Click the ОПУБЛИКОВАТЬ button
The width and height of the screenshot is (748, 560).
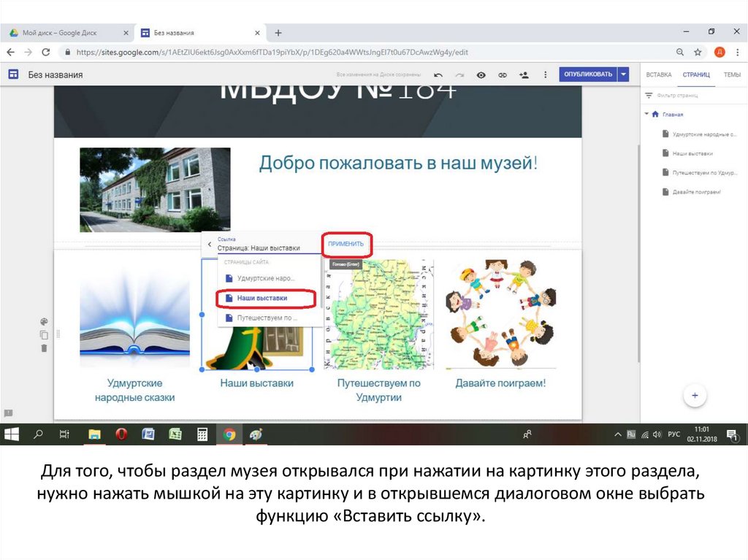click(588, 74)
